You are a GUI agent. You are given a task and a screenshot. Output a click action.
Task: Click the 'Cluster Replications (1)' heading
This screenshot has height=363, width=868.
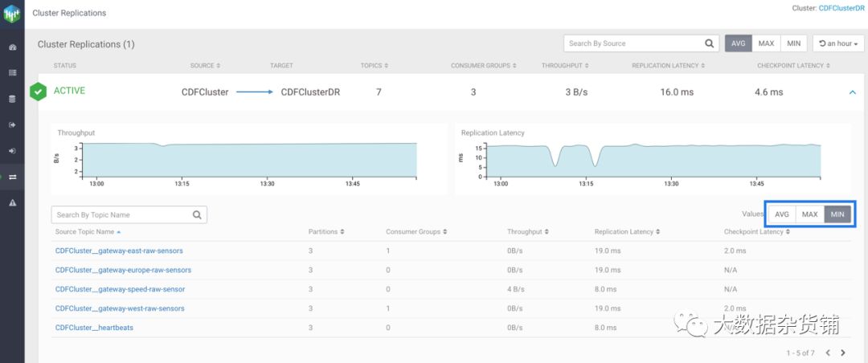(x=86, y=44)
